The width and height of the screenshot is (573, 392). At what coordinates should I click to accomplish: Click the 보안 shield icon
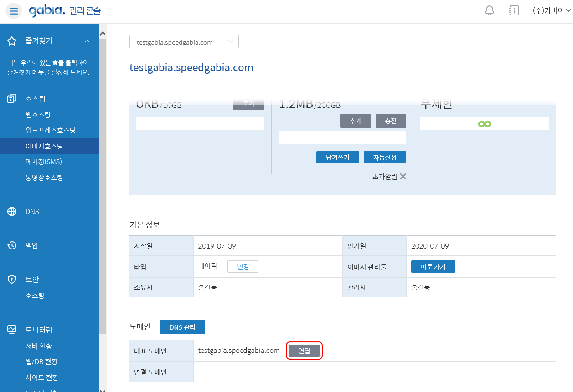point(12,280)
